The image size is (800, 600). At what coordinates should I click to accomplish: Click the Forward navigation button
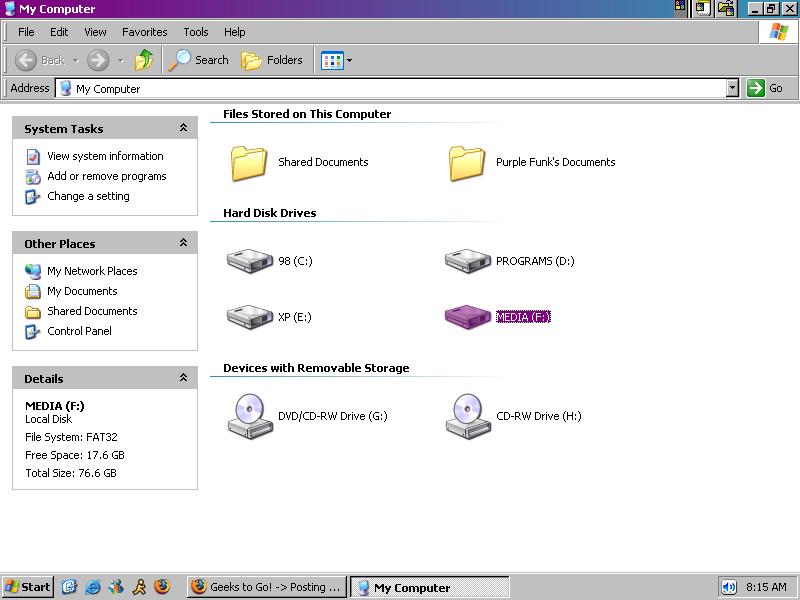coord(98,60)
